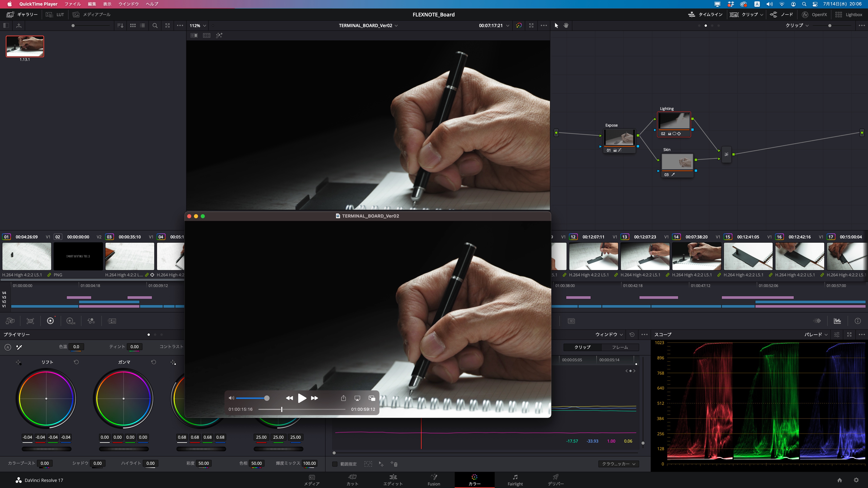Screen dimensions: 868x488
Task: Open the motion effects palette
Action: pyautogui.click(x=112, y=321)
